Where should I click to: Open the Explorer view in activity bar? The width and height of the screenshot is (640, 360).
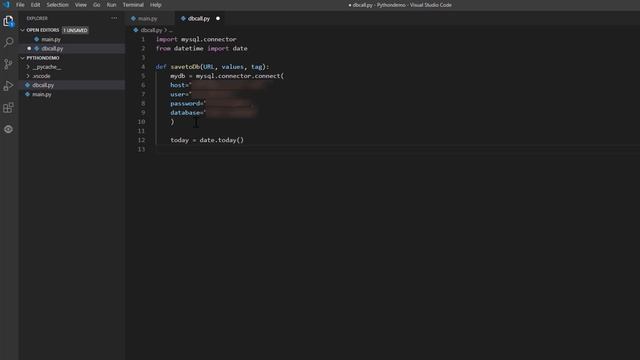(9, 21)
